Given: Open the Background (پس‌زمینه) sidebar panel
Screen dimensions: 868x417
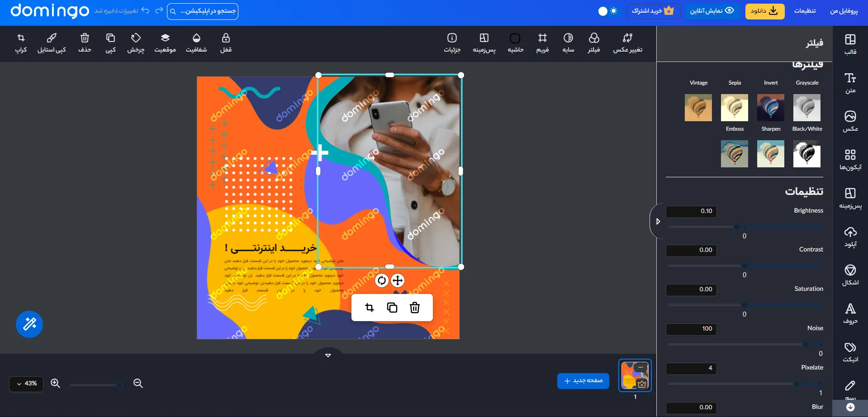Looking at the screenshot, I should 850,199.
